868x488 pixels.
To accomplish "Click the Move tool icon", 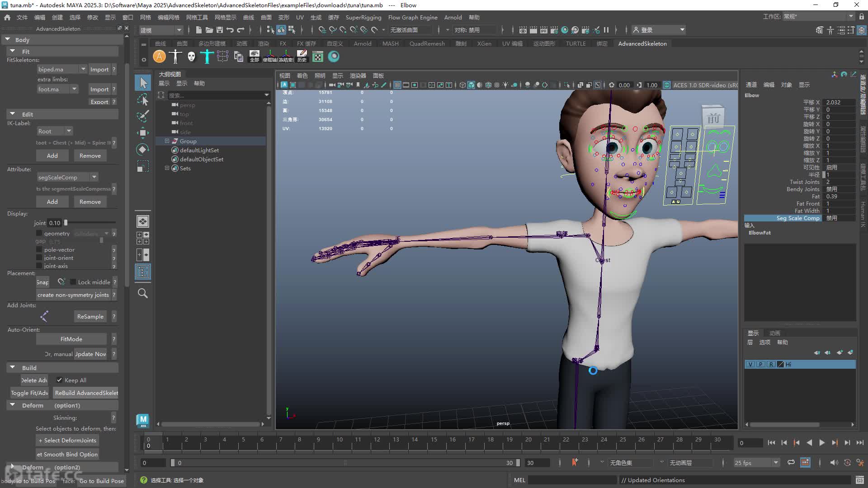I will [x=143, y=132].
